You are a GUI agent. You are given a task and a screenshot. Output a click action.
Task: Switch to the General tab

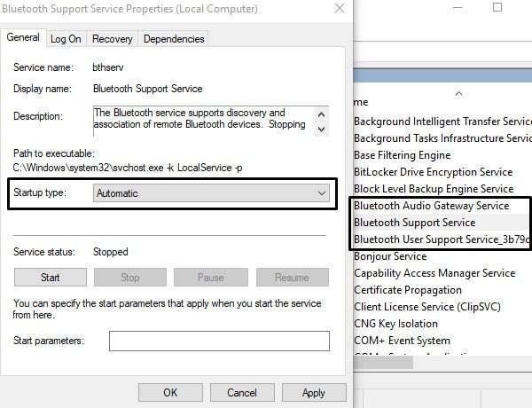tap(23, 37)
